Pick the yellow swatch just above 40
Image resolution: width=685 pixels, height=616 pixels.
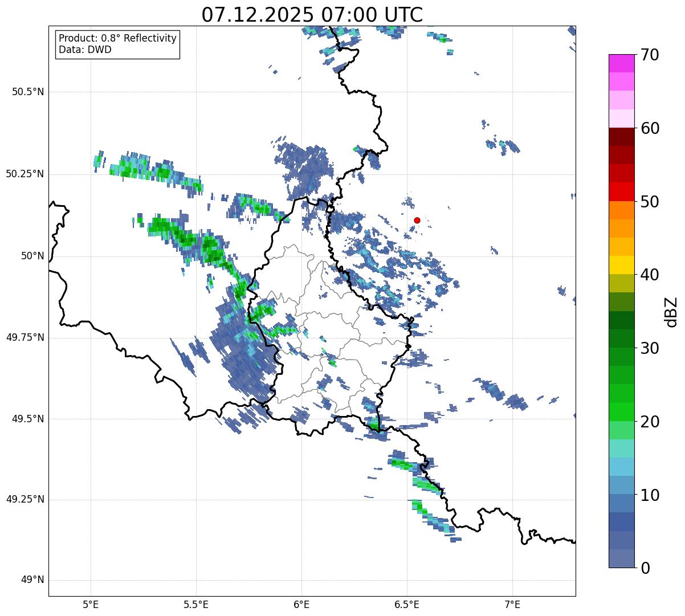coord(622,265)
